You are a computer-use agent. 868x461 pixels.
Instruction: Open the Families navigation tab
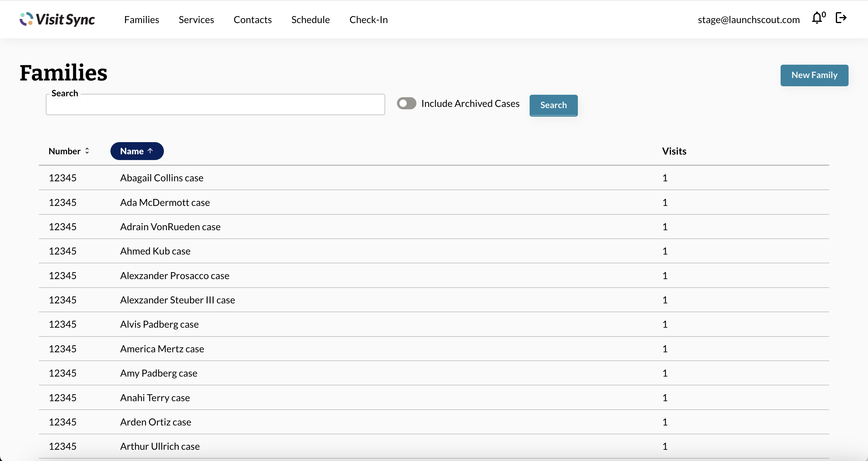pos(141,19)
